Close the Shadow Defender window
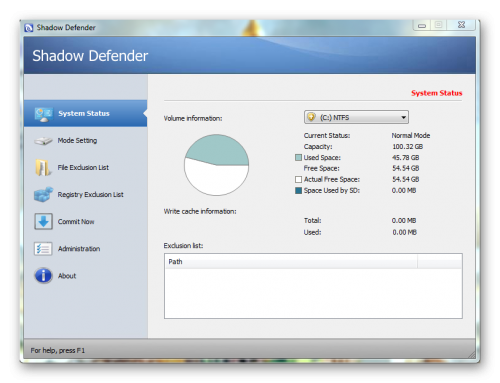 461,25
